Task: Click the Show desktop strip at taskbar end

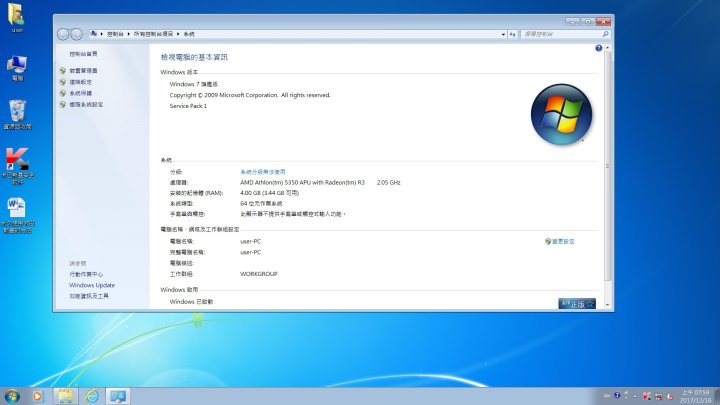Action: [x=717, y=396]
